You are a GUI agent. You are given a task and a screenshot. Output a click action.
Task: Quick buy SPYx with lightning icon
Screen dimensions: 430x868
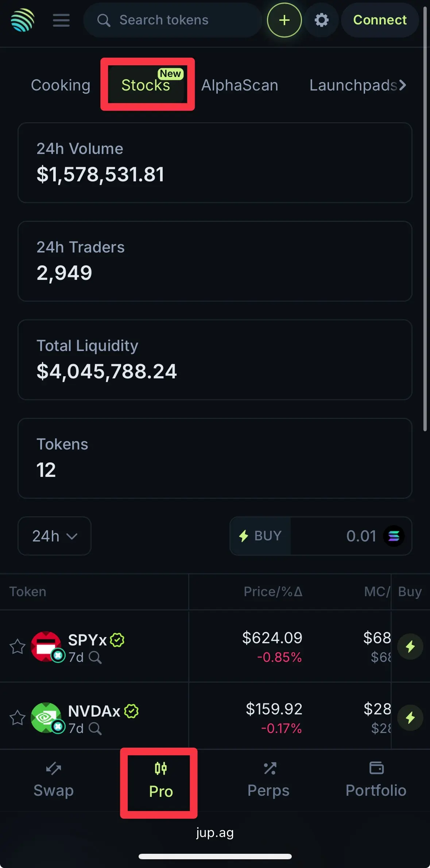click(410, 647)
